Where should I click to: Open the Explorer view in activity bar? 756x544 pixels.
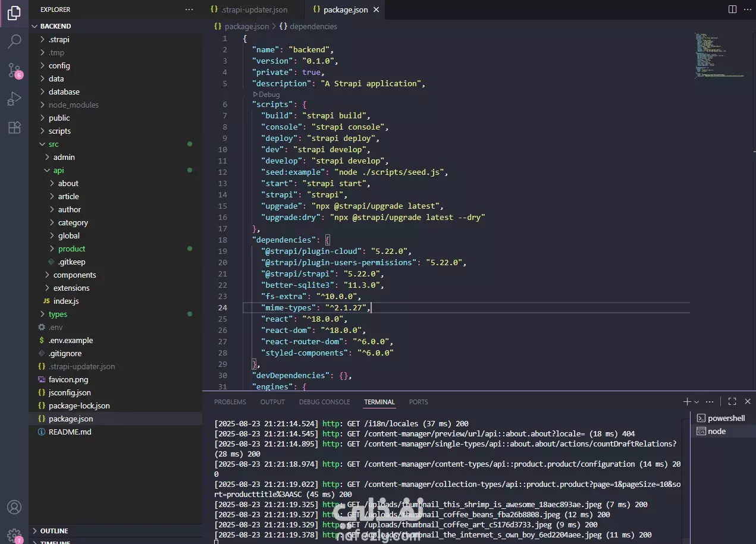pyautogui.click(x=14, y=12)
